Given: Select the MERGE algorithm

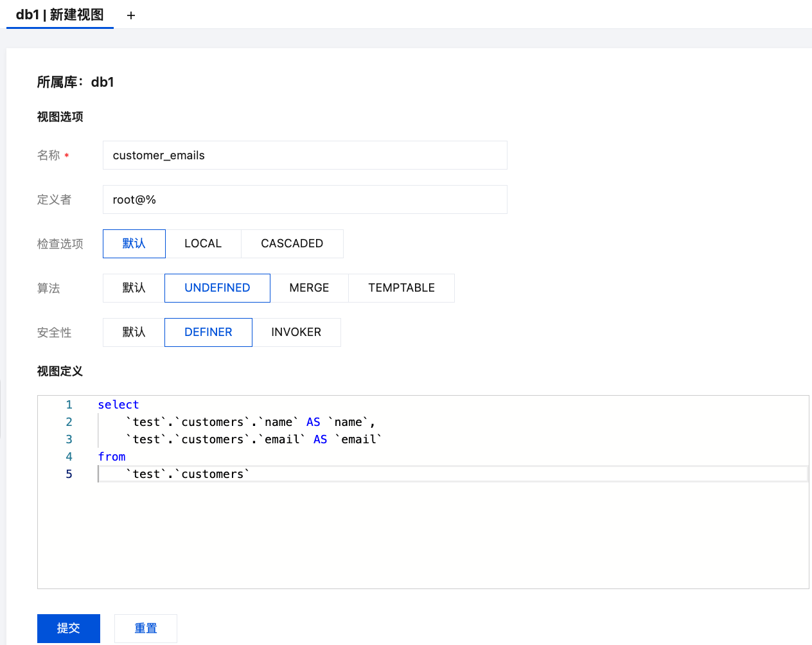Looking at the screenshot, I should (309, 288).
